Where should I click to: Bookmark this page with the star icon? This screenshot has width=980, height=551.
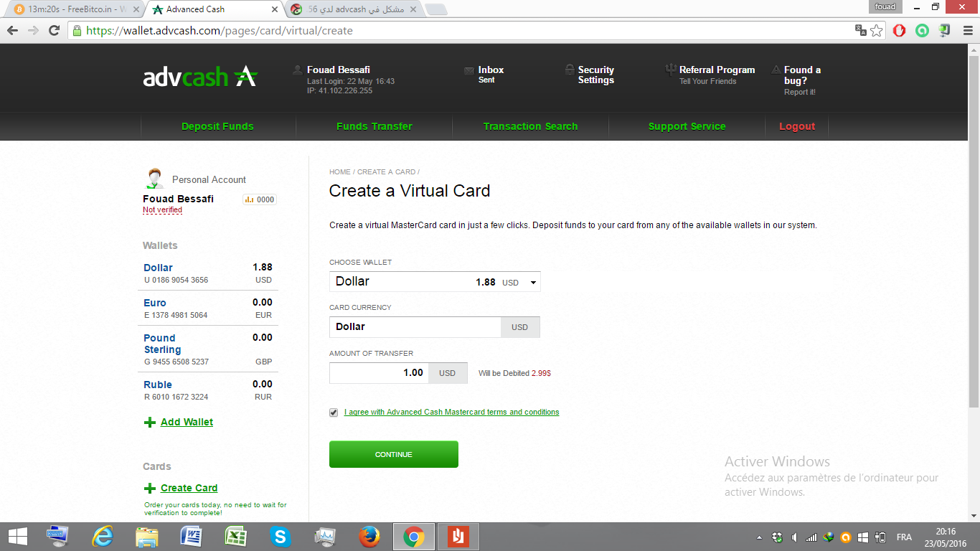pos(877,30)
